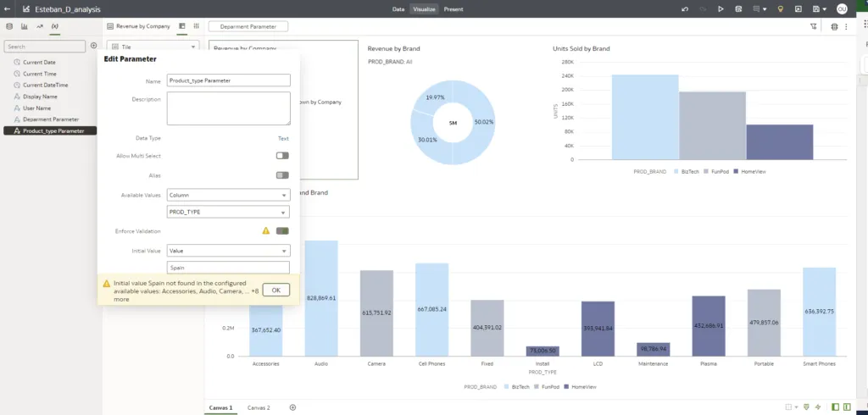
Task: Open the PROD_TYPE column dropdown
Action: tap(229, 212)
